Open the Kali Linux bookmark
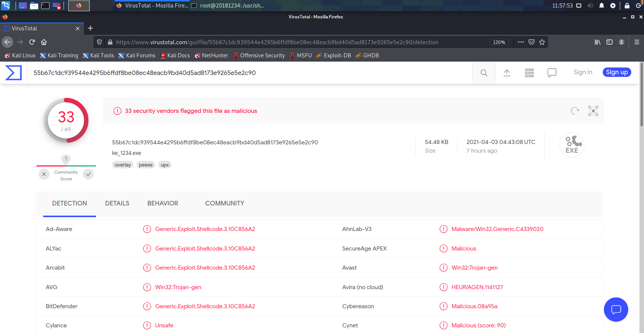This screenshot has width=644, height=333. (x=20, y=55)
